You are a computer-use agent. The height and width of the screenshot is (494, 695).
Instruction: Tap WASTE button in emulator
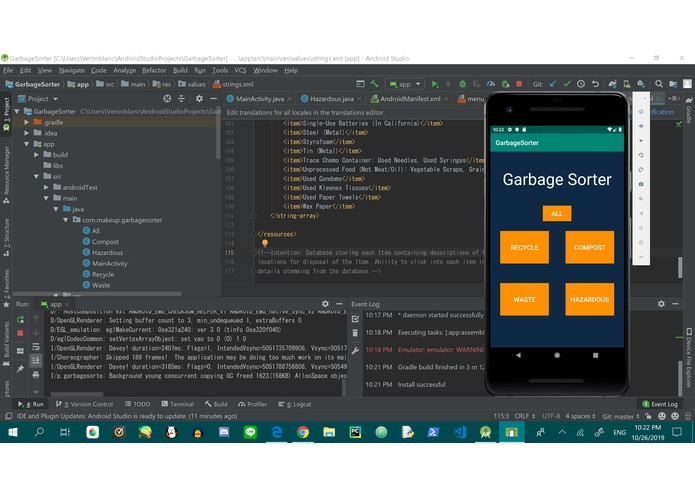point(524,300)
